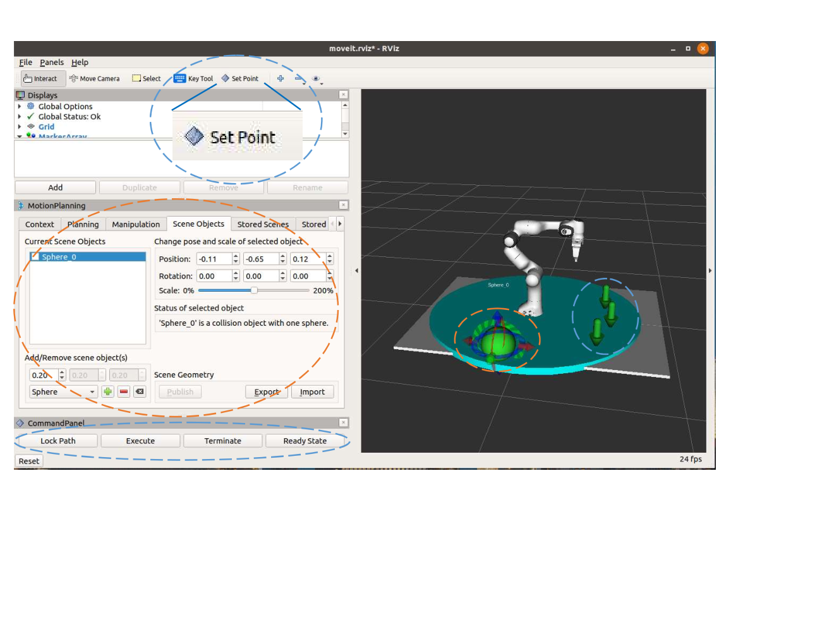Expand the Global Options tree item
This screenshot has width=834, height=644.
pyautogui.click(x=20, y=107)
